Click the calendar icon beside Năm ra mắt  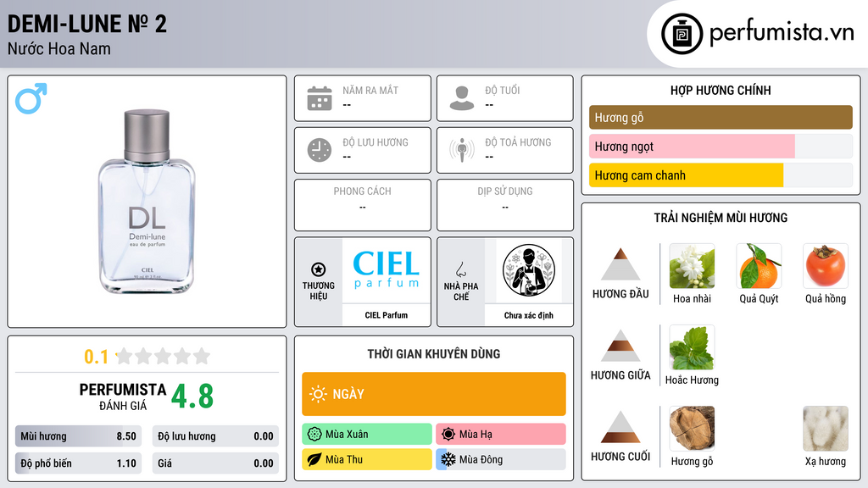click(320, 98)
